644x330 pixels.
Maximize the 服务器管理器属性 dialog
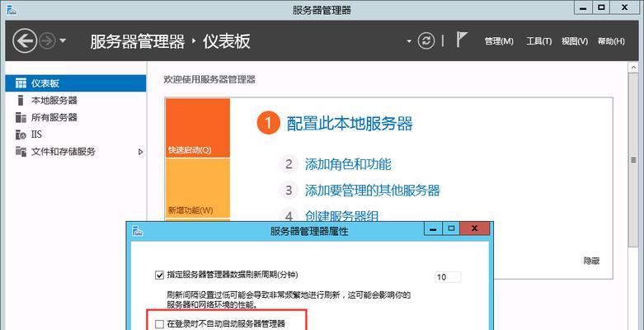click(451, 229)
